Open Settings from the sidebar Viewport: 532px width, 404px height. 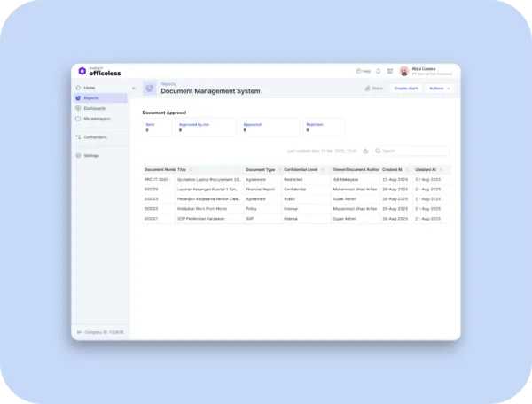click(91, 155)
